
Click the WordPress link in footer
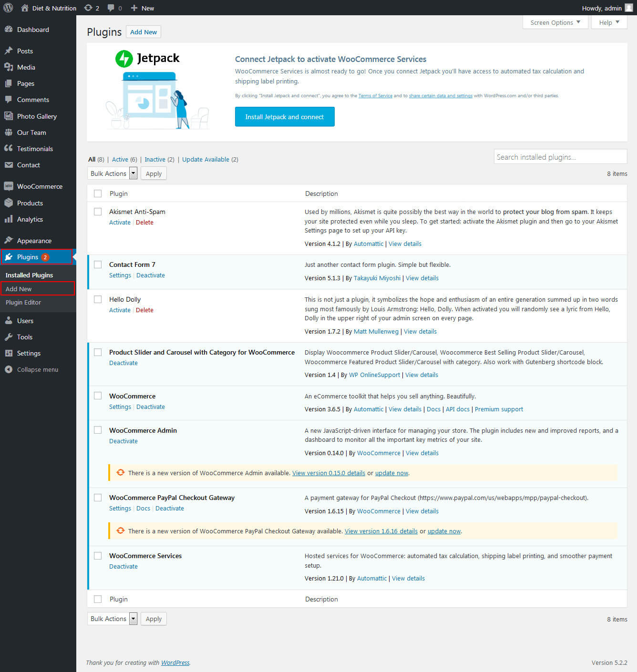[175, 662]
